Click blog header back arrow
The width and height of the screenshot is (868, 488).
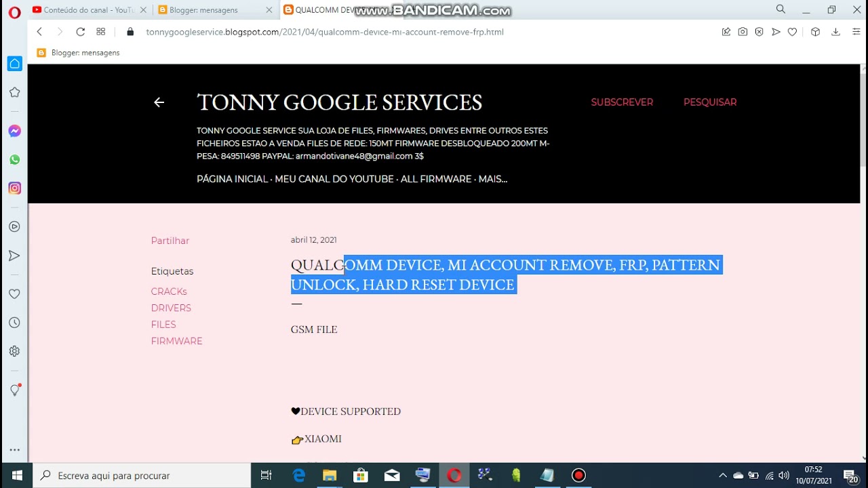click(159, 102)
